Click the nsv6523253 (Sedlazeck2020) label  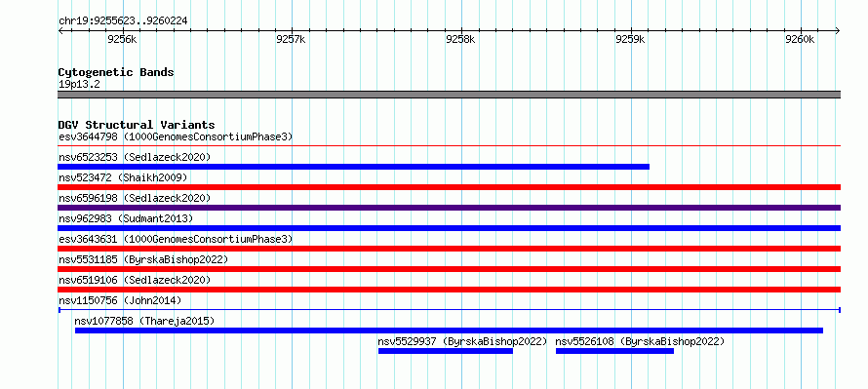coord(135,157)
